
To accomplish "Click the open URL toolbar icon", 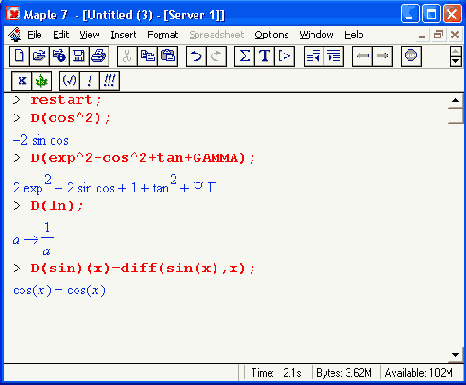I will (59, 56).
